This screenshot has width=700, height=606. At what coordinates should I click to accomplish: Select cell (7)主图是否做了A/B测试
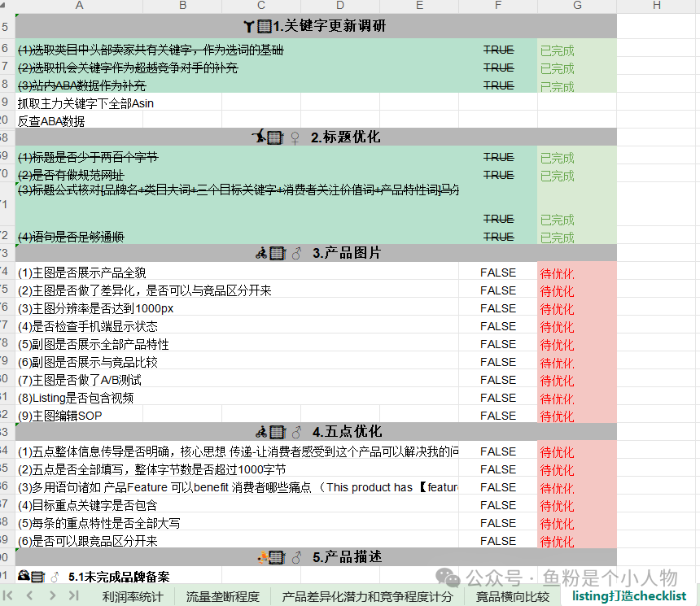pyautogui.click(x=237, y=380)
